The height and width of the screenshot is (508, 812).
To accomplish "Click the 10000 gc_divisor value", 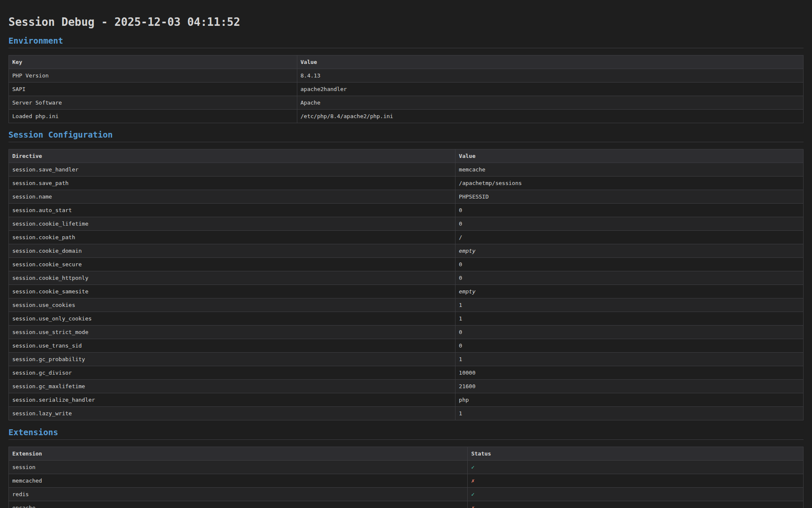I will [x=467, y=373].
